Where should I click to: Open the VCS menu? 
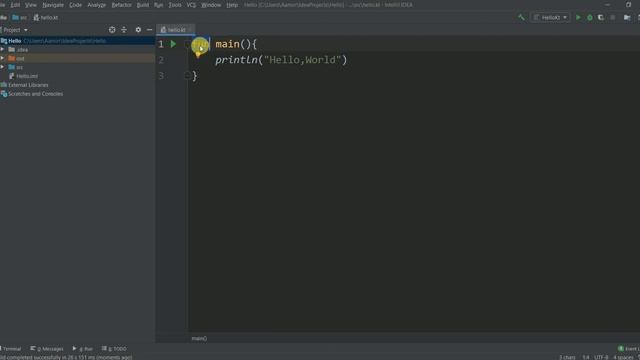coord(191,5)
